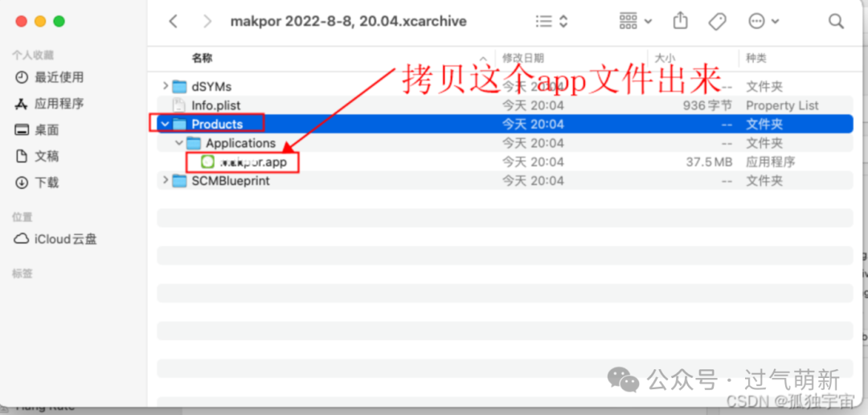
Task: Click the cloud icon beside iCloud云盘
Action: point(22,240)
